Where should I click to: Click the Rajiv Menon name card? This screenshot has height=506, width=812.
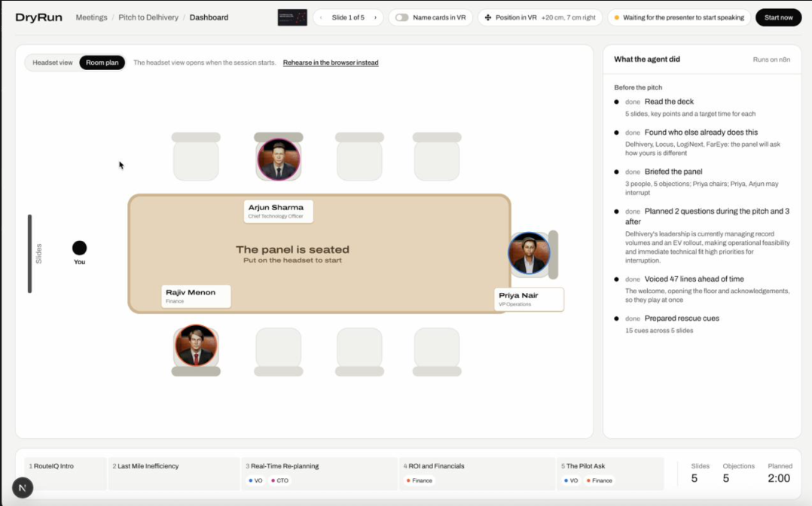coord(196,296)
